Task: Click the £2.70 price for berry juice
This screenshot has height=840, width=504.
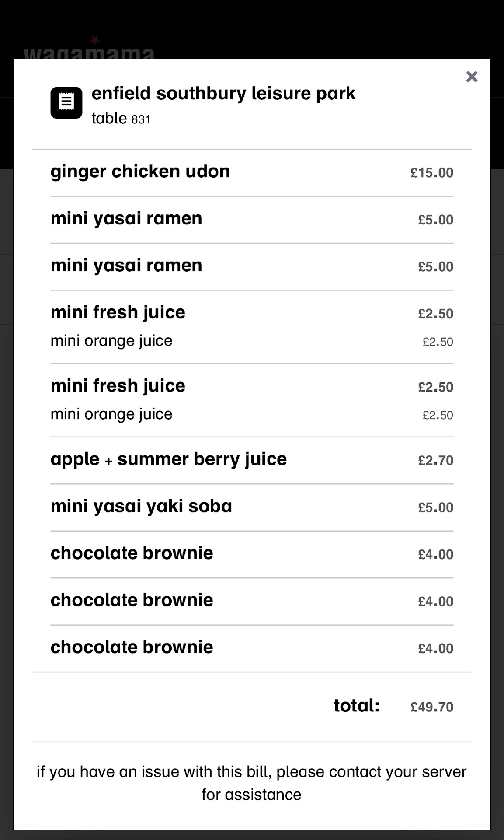Action: click(x=435, y=461)
